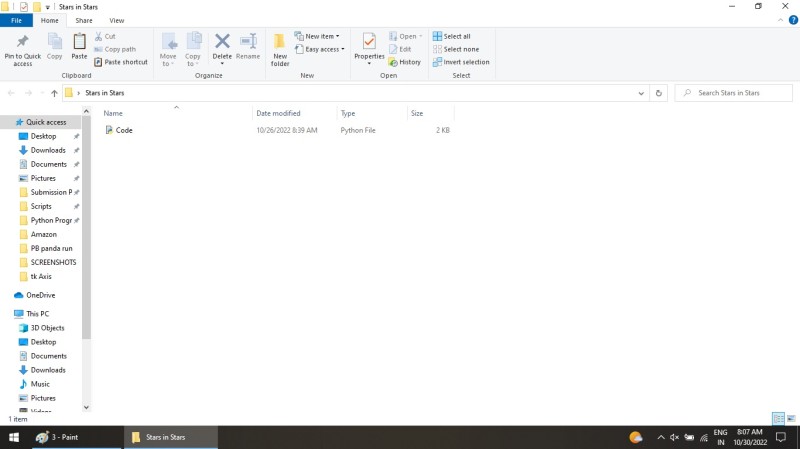Select the Code Python file
The height and width of the screenshot is (449, 800).
click(124, 130)
